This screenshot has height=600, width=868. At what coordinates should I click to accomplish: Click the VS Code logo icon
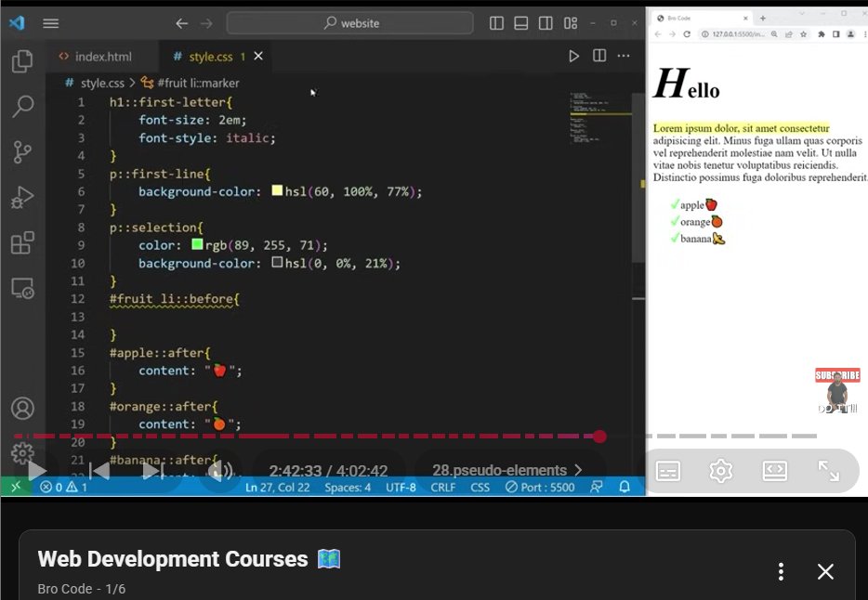[x=17, y=22]
